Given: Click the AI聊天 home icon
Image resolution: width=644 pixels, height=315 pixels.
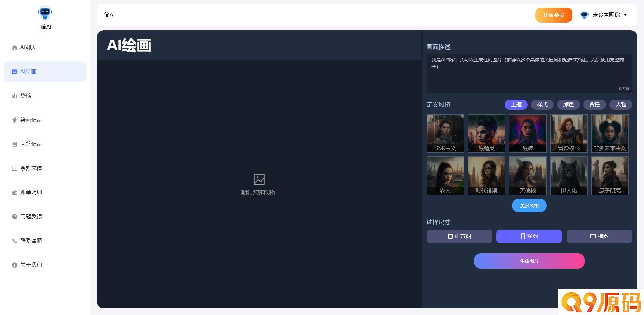Looking at the screenshot, I should (15, 47).
